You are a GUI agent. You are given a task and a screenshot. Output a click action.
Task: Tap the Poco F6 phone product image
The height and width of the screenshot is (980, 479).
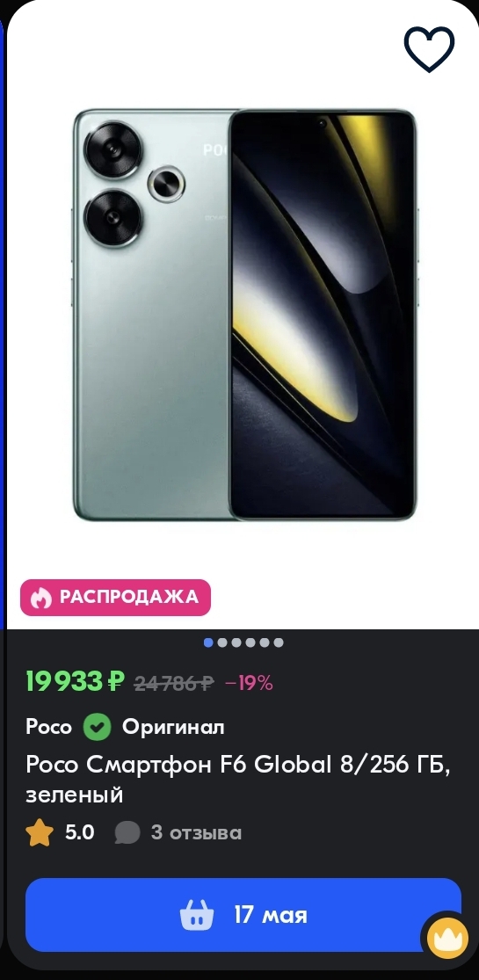(244, 315)
